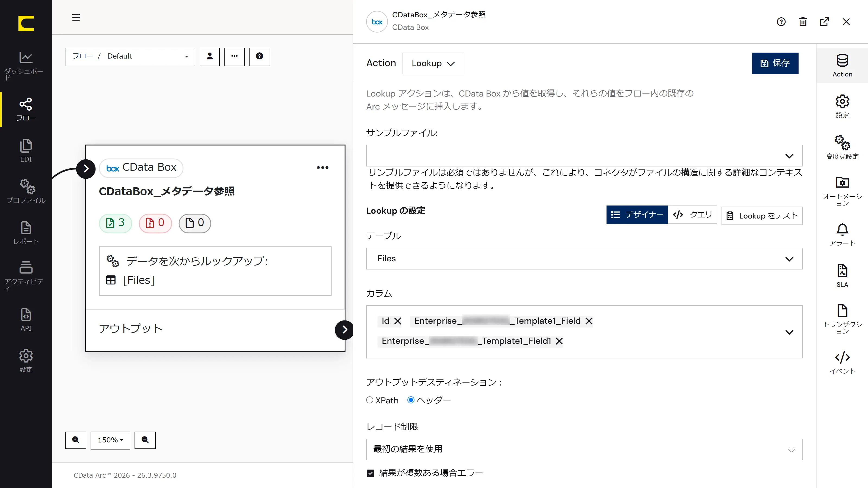Expand the サンプルファイル dropdown
This screenshot has width=868, height=488.
(584, 156)
